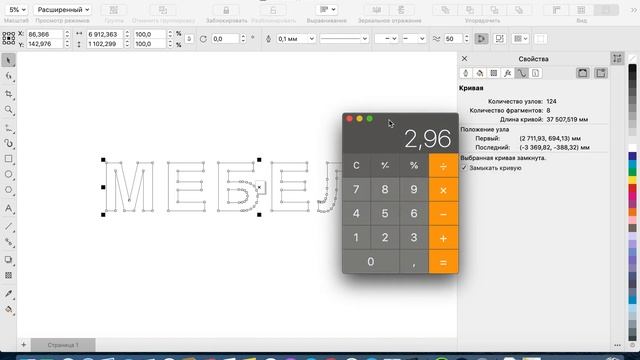Viewport: 640px width, 360px height.
Task: Switch to Outline tab in Свойства panel
Action: (x=466, y=73)
